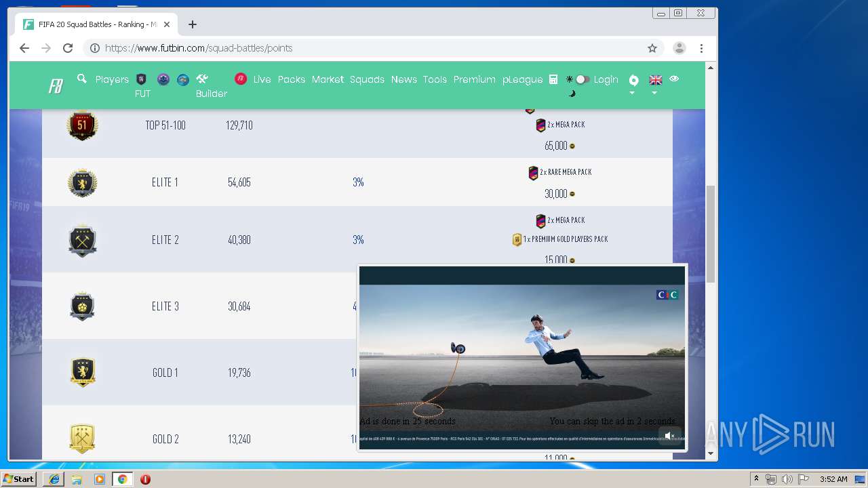Click the 2x Mega Pack icon in TOP 51-100 row
This screenshot has height=488, width=868.
click(540, 125)
